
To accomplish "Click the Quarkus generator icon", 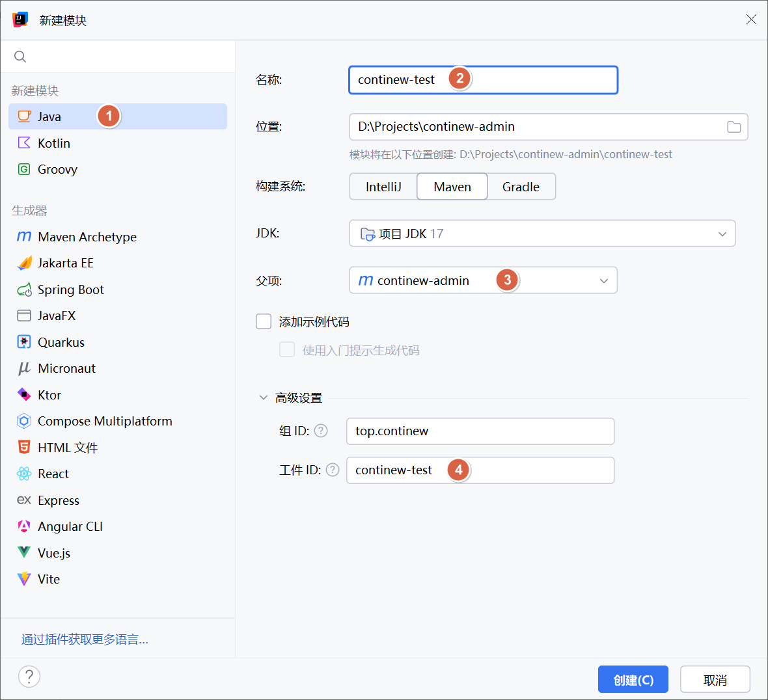I will 24,342.
